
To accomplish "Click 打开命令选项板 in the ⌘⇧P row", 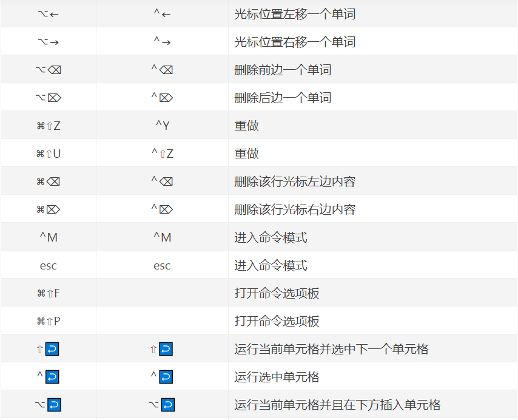I will point(277,321).
